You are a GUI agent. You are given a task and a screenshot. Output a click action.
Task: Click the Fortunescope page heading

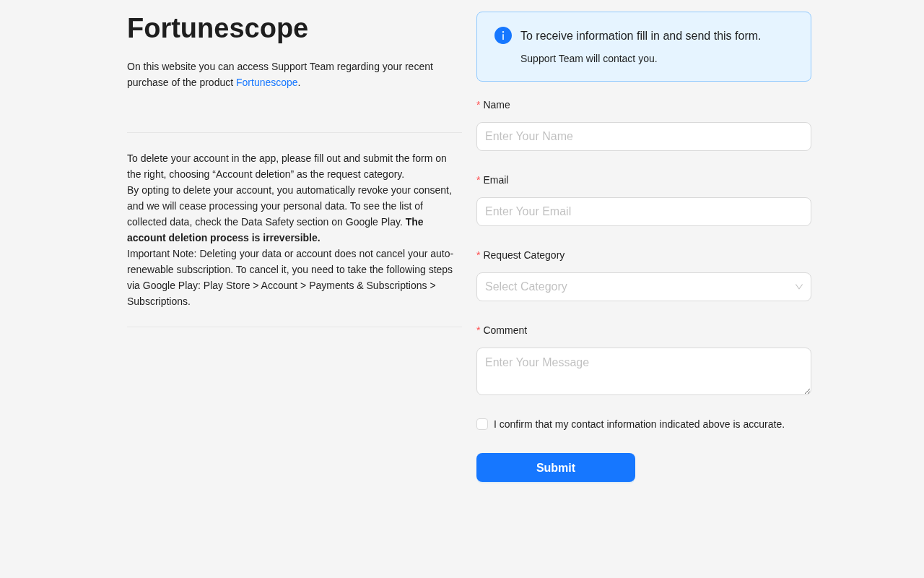click(x=217, y=28)
